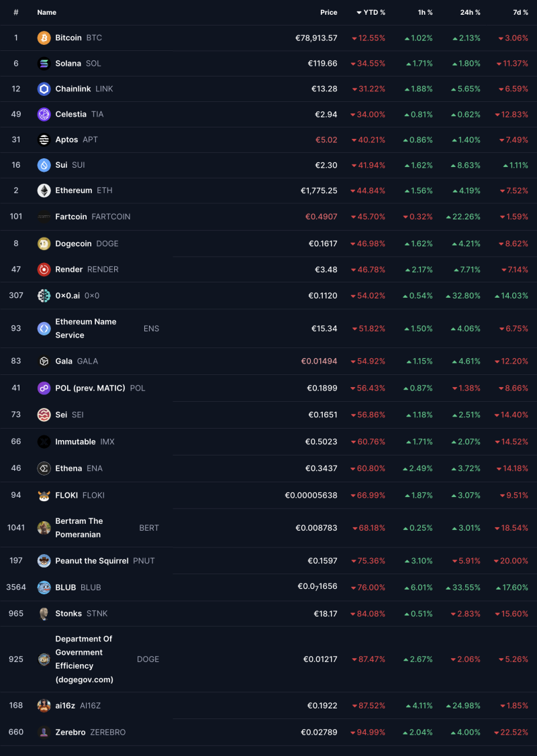Sort by the YTD % column header
Viewport: 537px width, 756px height.
click(x=371, y=13)
